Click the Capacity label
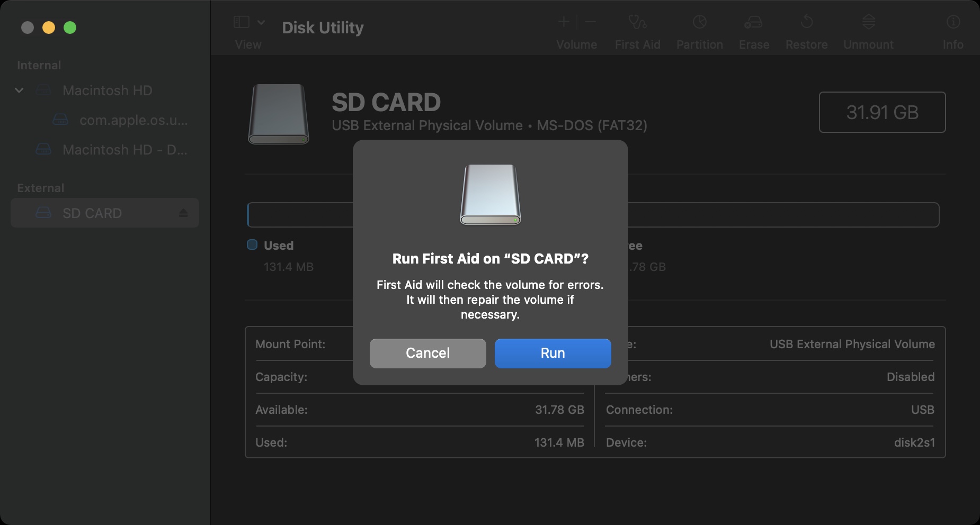Viewport: 980px width, 525px height. [281, 377]
